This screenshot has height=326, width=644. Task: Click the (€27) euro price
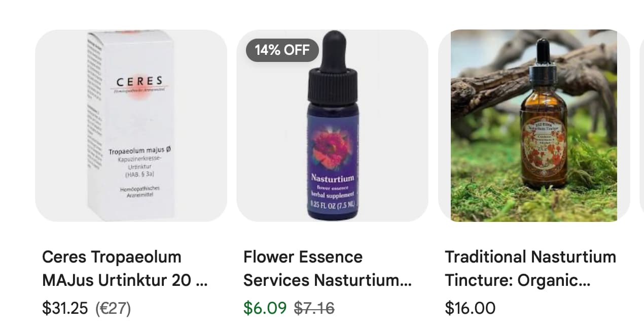[113, 308]
